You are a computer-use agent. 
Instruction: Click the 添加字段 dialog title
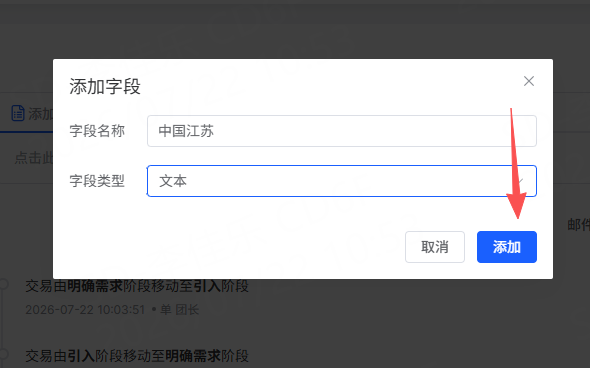pyautogui.click(x=105, y=87)
